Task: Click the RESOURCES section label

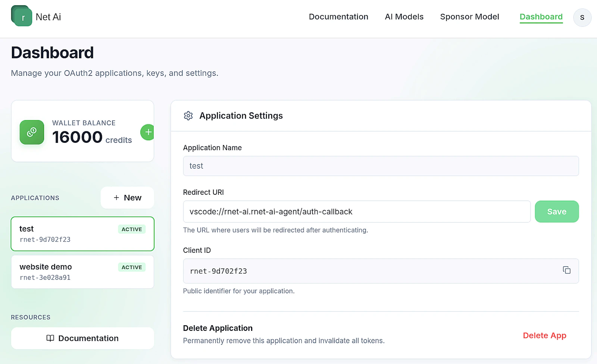Action: point(31,317)
